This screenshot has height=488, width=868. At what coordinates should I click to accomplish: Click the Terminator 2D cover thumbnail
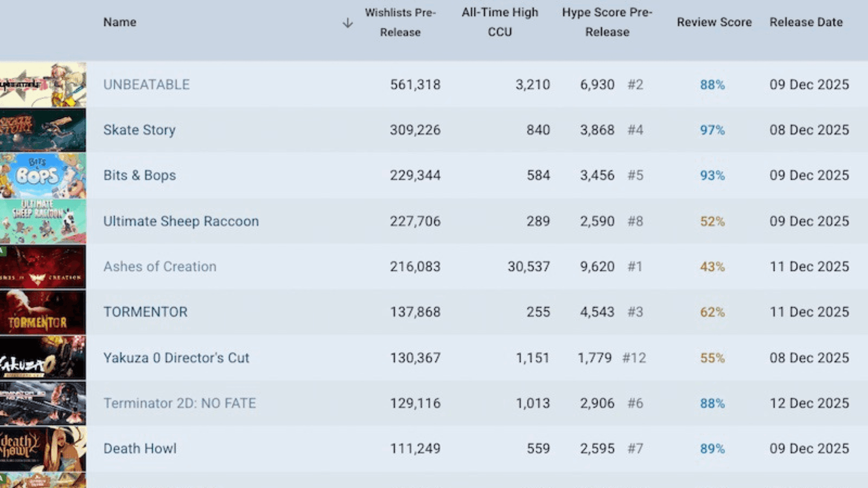pos(43,403)
